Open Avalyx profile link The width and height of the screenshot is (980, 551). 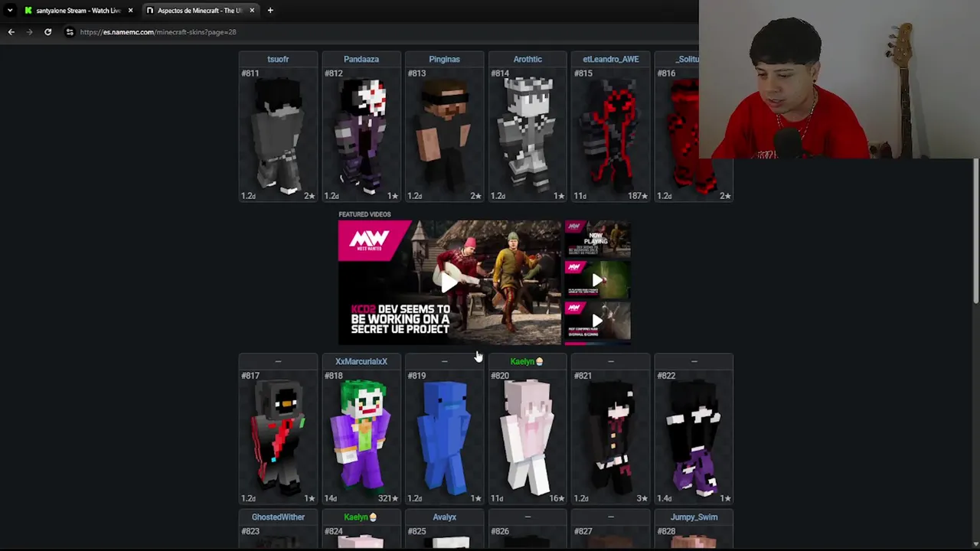pyautogui.click(x=444, y=517)
